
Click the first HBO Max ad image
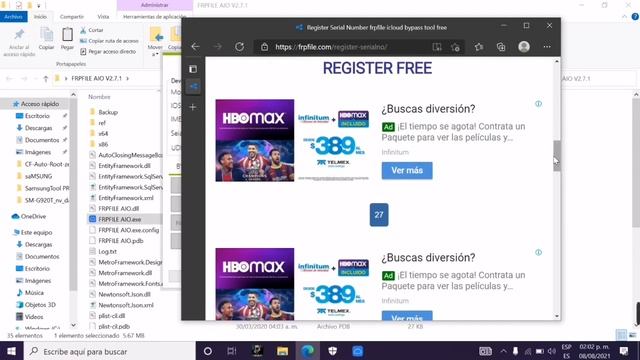[x=255, y=140]
